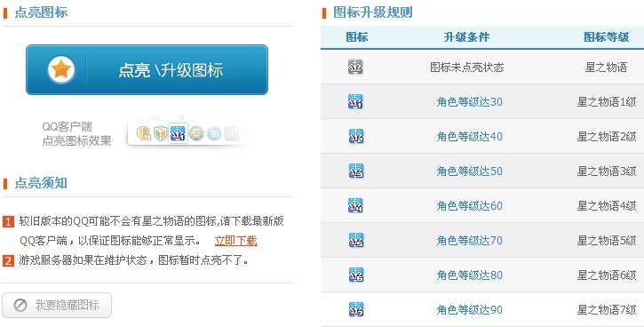Click the star icon on blue button
644x327 pixels.
(61, 69)
